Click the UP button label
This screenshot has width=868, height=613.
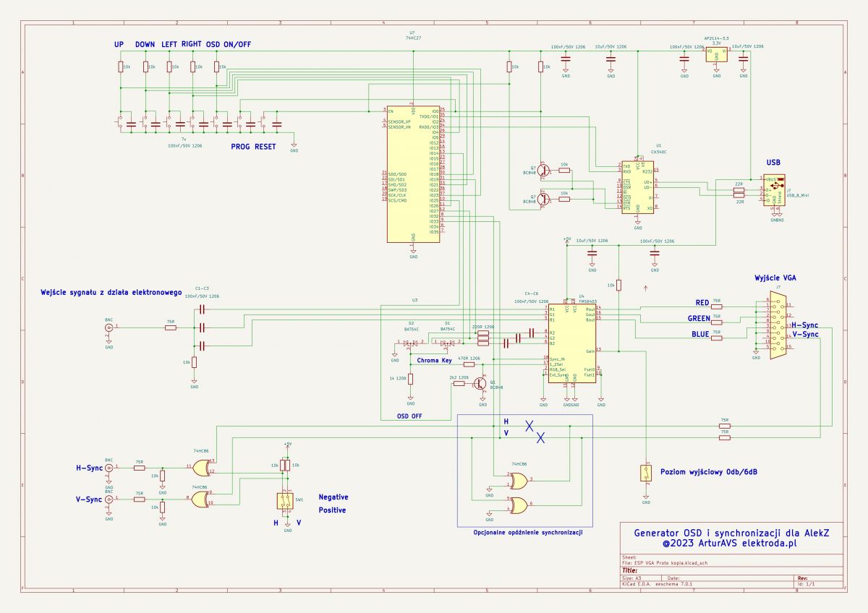coord(119,44)
